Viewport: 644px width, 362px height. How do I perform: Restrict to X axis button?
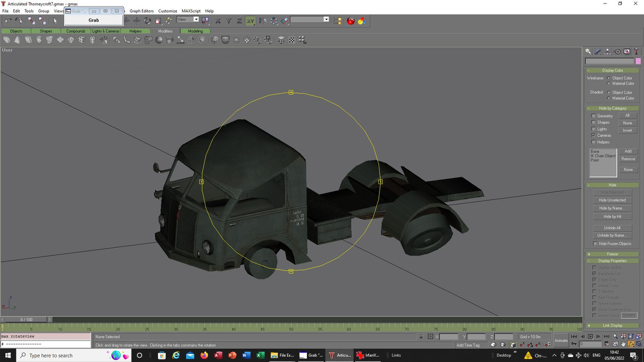tap(218, 21)
